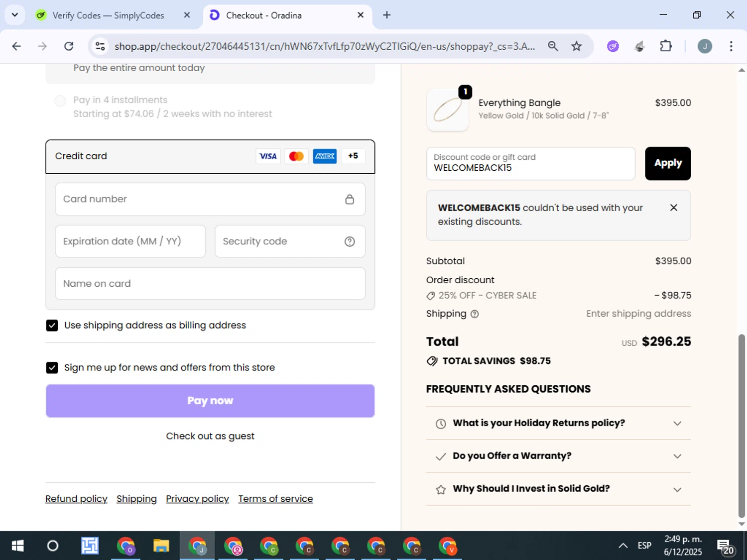Show the +5 more card types

point(353,156)
